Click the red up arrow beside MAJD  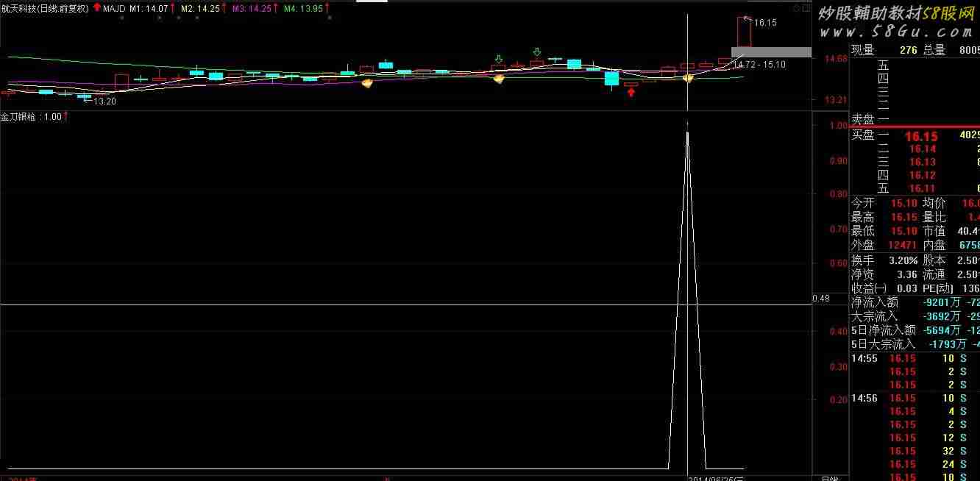(96, 7)
